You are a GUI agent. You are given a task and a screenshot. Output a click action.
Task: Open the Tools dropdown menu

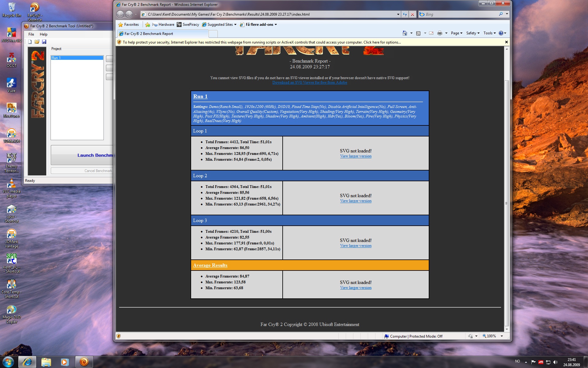pos(489,33)
